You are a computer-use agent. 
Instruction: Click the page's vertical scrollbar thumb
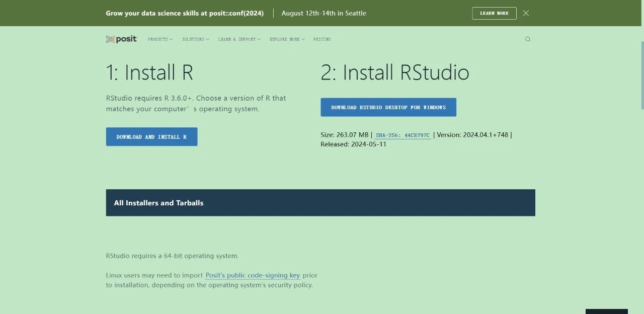(641, 75)
